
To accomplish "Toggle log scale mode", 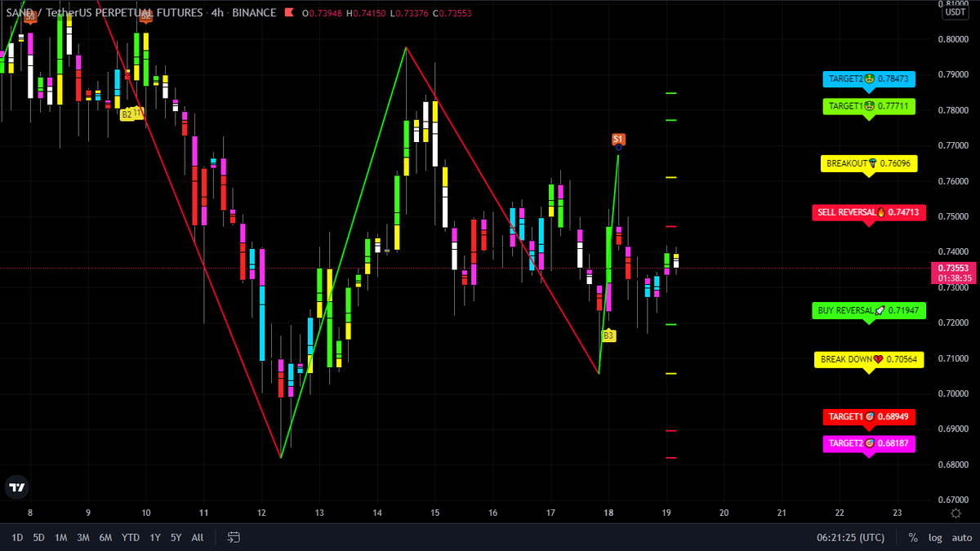I will tap(934, 537).
